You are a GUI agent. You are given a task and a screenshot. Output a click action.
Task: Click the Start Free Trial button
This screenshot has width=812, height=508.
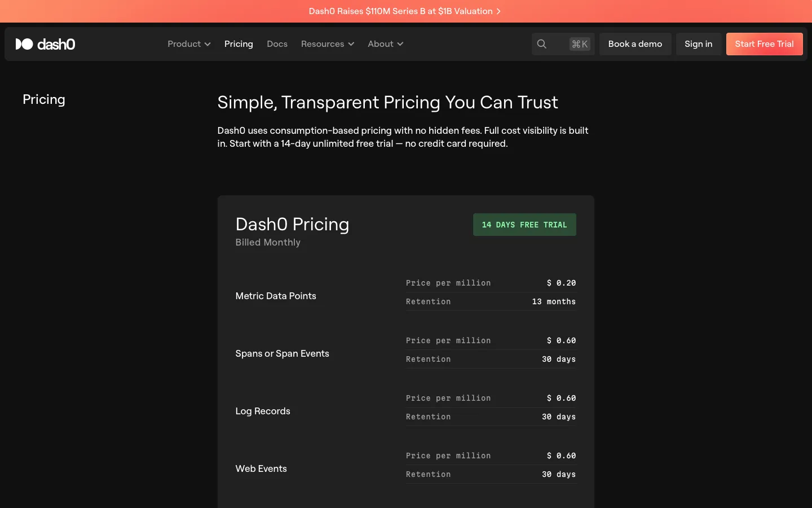tap(764, 44)
